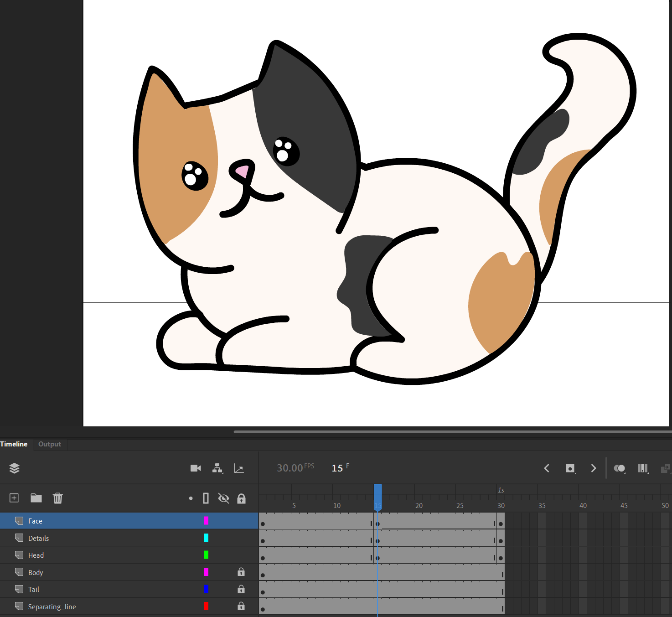Switch to the Output tab

49,444
